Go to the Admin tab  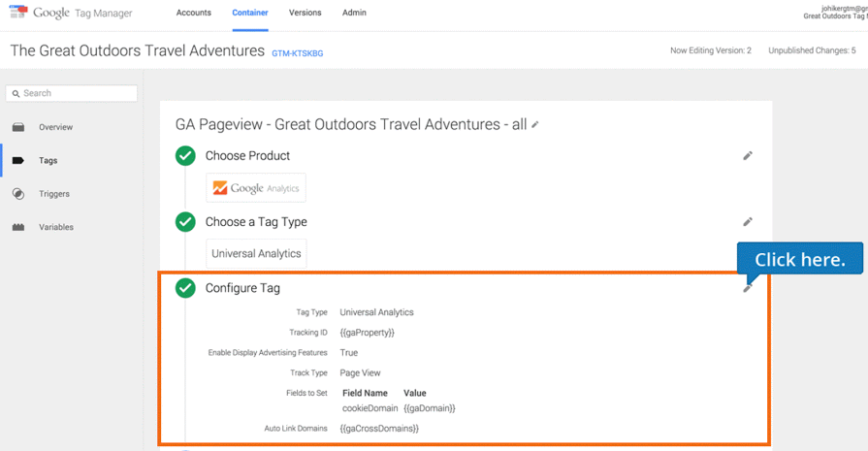354,13
